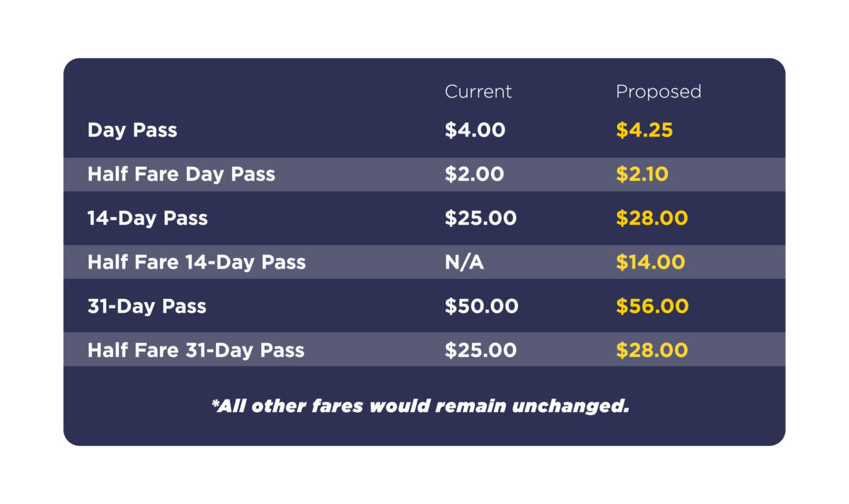Click the "Half Fare 31-Day Pass" label
The image size is (849, 504).
196,351
